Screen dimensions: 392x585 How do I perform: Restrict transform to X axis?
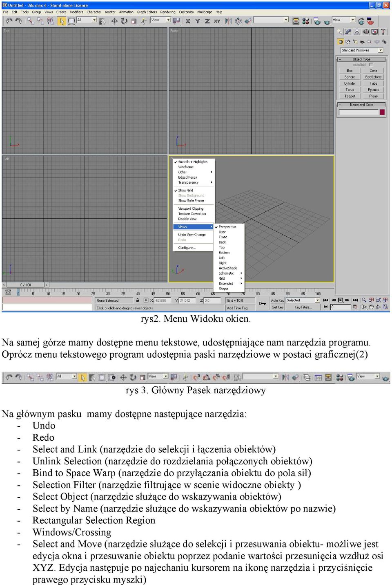[188, 20]
